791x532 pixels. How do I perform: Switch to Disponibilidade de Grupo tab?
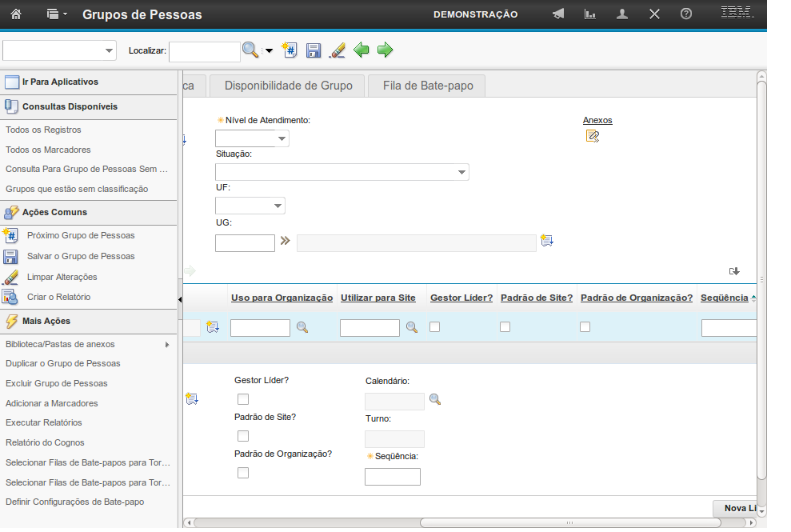[x=288, y=86]
